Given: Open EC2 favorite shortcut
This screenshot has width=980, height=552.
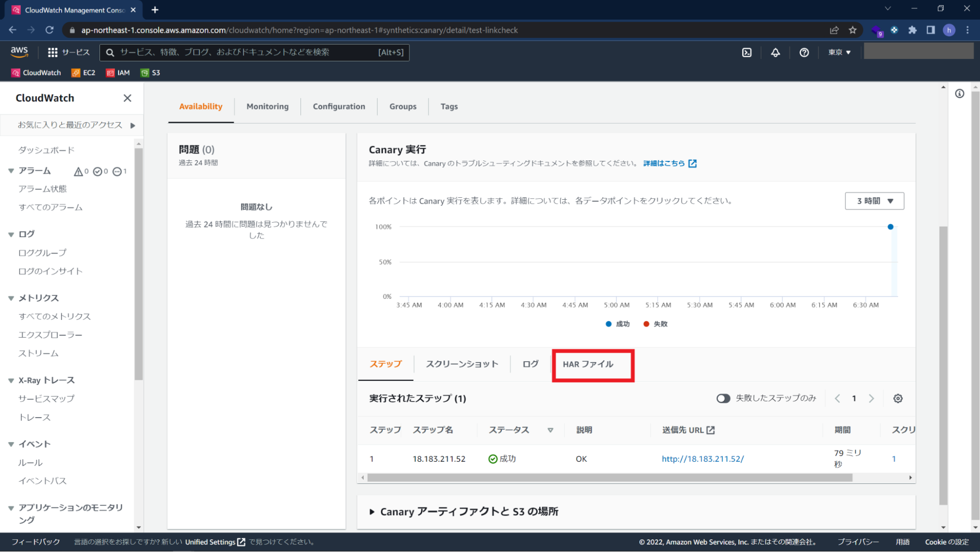Looking at the screenshot, I should [x=83, y=73].
